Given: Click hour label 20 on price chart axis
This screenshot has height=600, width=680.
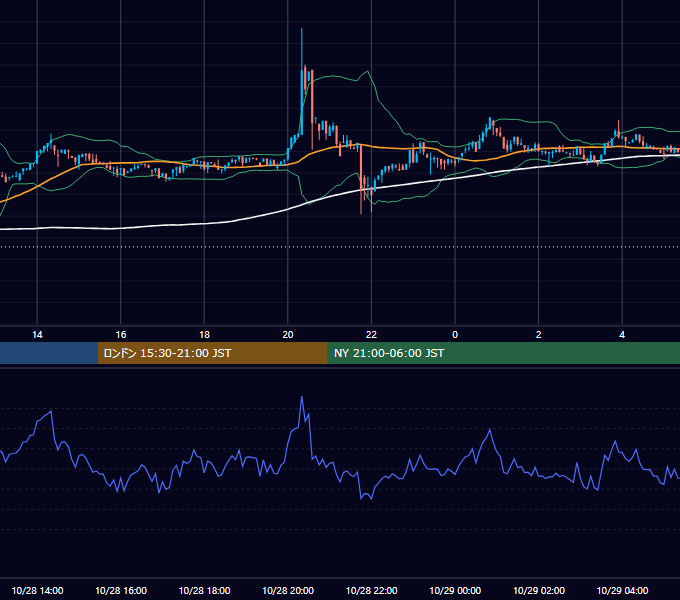Looking at the screenshot, I should (x=288, y=335).
